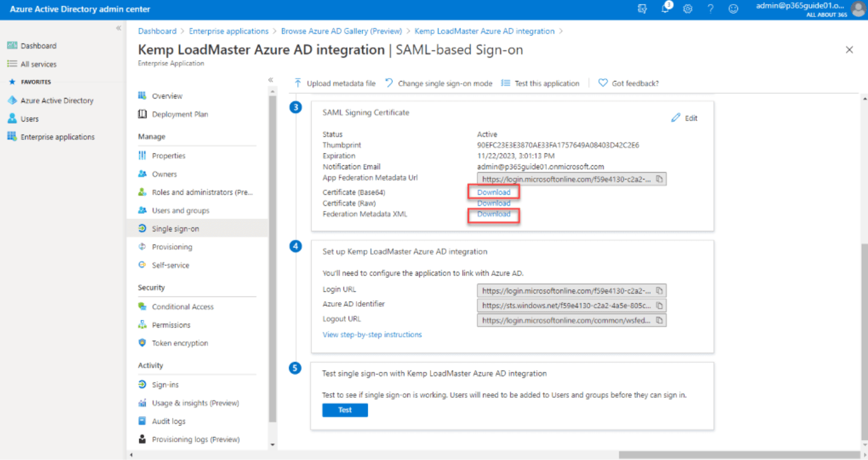Collapse the left portal navigation pane
The height and width of the screenshot is (460, 868).
point(119,28)
